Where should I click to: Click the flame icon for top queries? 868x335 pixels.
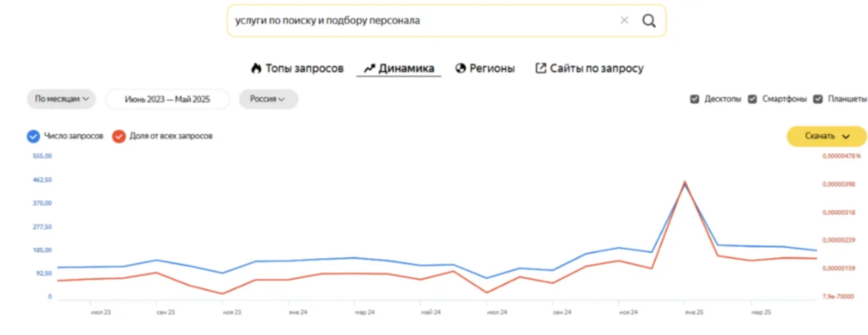pos(256,68)
